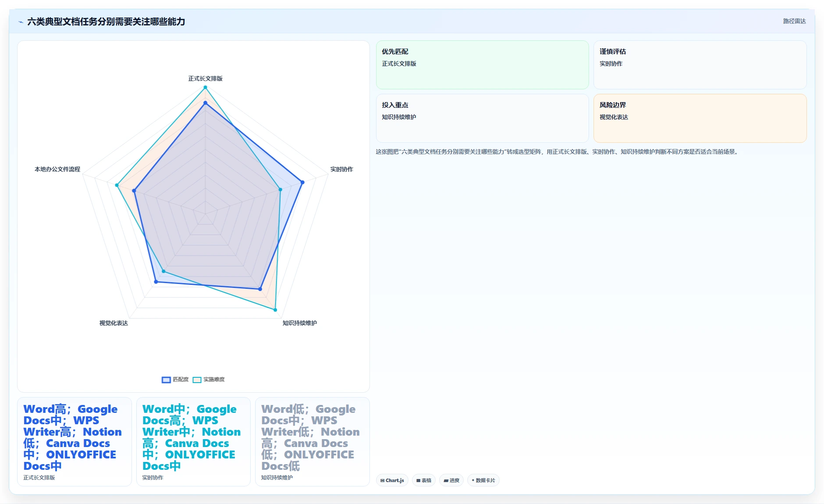Click the radar axis label 实时协作
The width and height of the screenshot is (824, 504).
pos(341,169)
